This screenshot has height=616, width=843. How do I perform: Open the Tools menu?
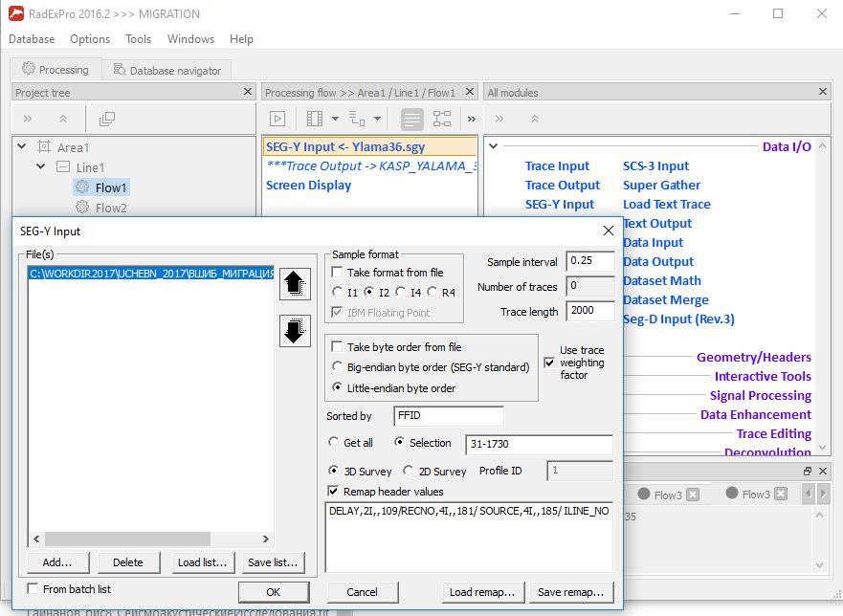coord(138,38)
